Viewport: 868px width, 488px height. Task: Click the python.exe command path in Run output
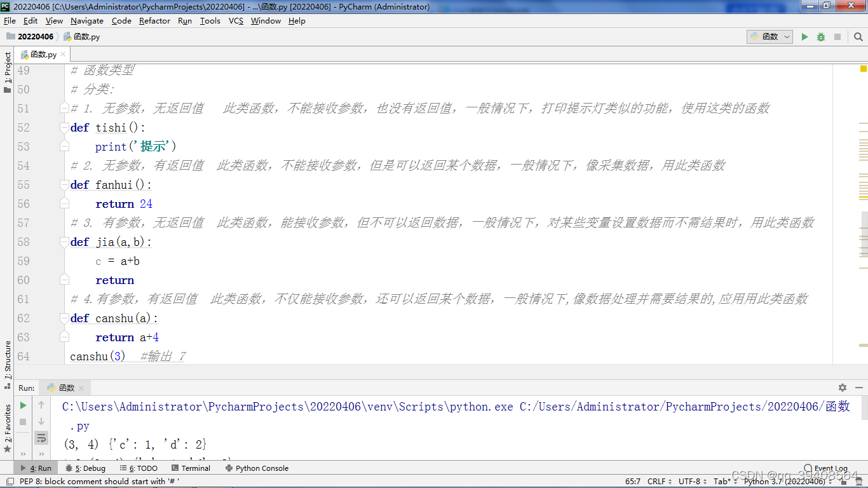(288, 407)
